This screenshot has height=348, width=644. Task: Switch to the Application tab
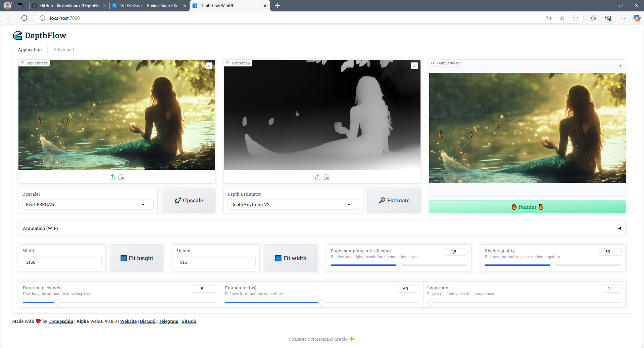click(30, 49)
